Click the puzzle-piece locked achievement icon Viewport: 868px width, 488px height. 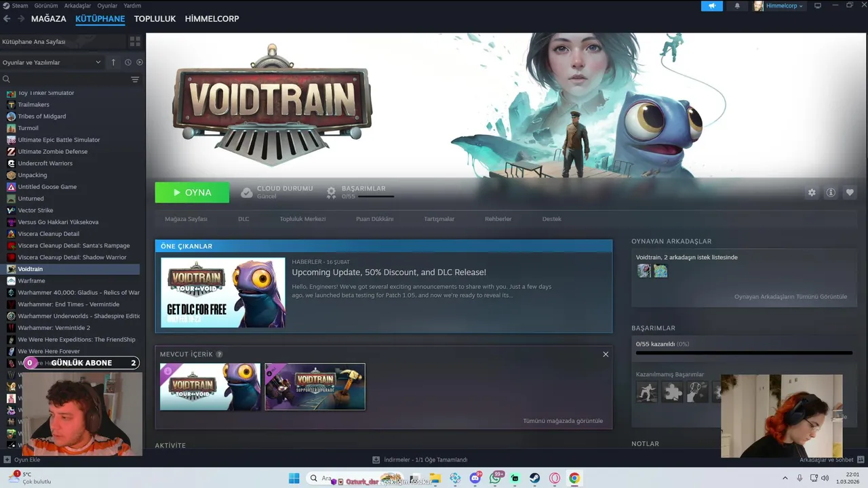[x=672, y=391]
